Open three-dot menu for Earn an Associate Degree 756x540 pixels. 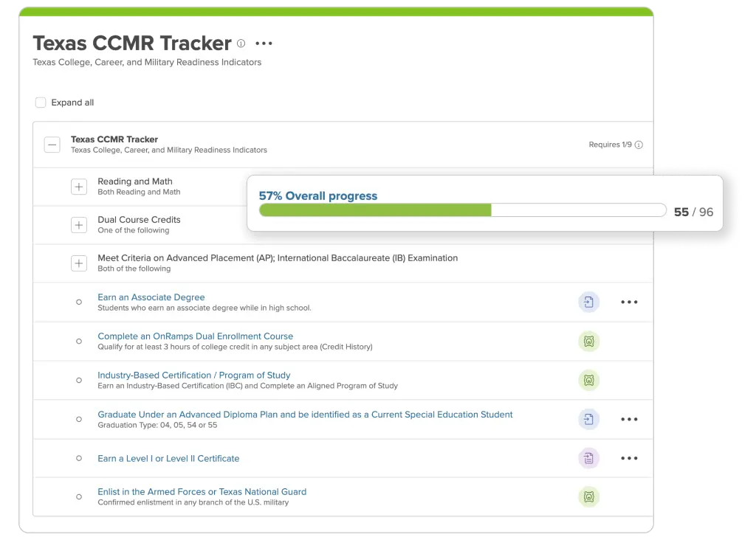click(629, 302)
